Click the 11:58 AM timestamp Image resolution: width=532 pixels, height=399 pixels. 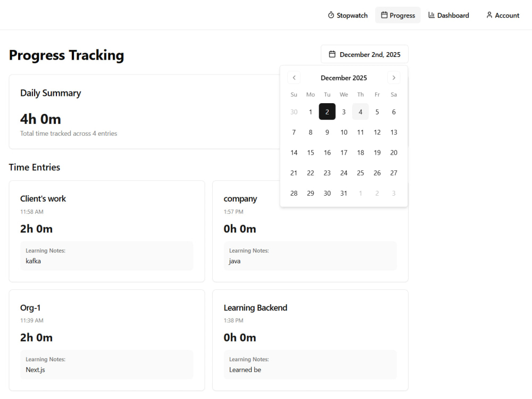(32, 212)
